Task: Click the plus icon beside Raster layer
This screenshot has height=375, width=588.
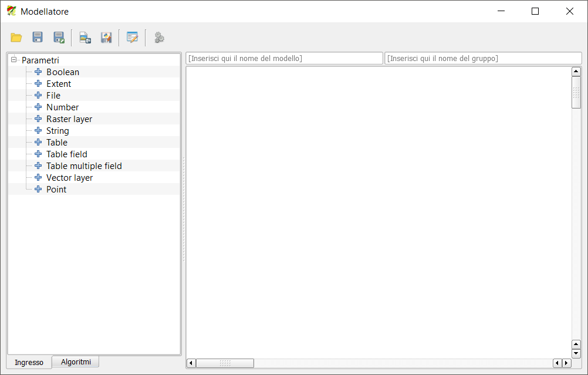Action: [x=38, y=119]
